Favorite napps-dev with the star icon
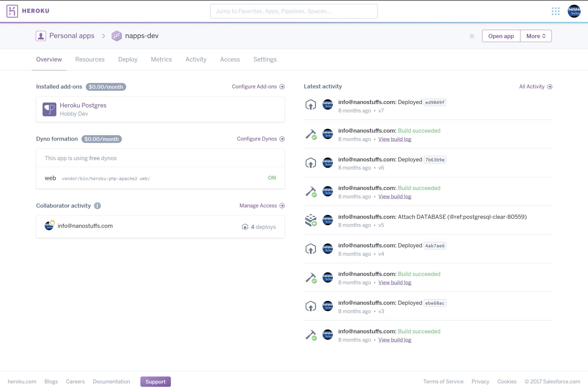This screenshot has height=392, width=588. [472, 36]
